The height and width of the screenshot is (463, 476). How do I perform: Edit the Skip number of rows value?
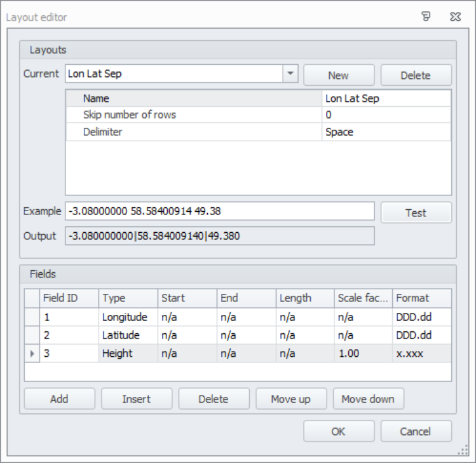(386, 115)
